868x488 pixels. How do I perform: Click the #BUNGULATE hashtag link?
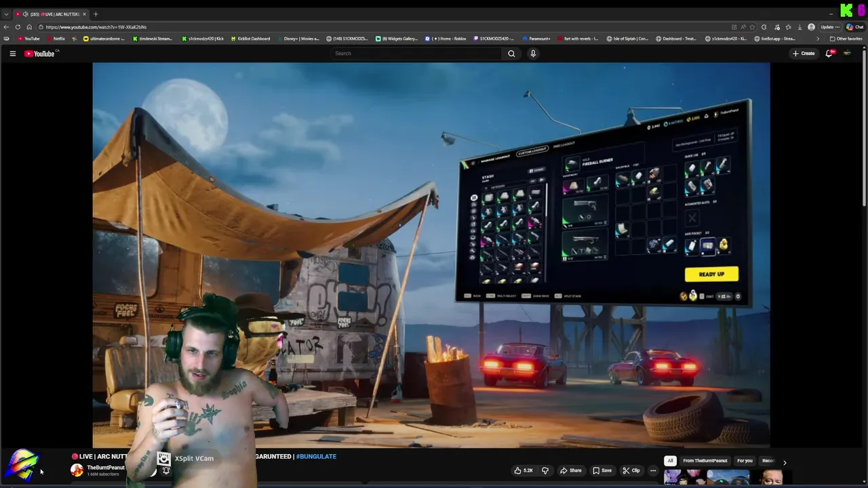point(316,457)
